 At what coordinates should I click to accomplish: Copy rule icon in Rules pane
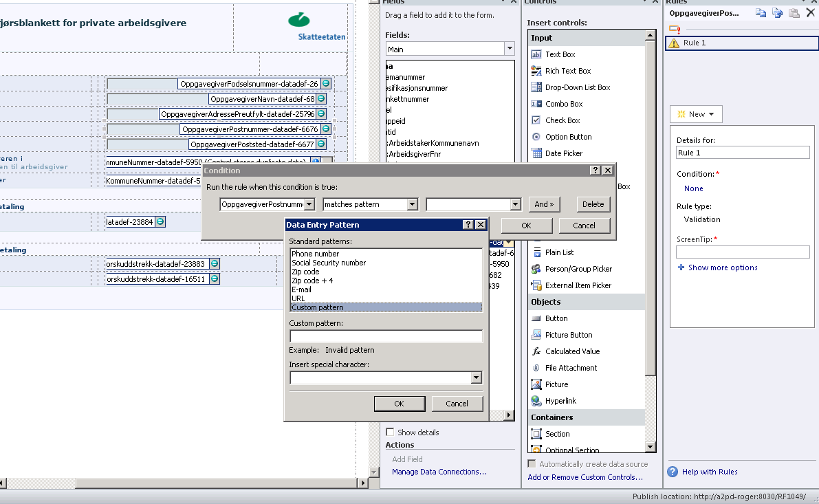click(761, 13)
